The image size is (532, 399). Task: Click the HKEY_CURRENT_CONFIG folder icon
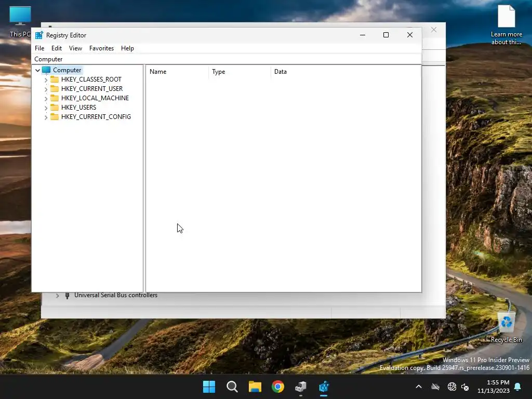pos(54,116)
